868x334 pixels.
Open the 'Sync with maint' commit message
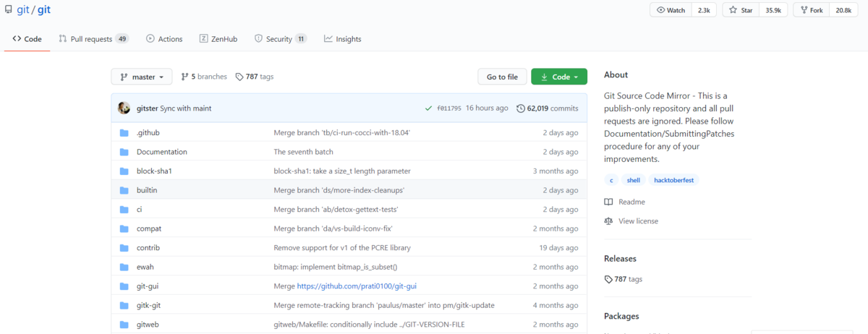[x=186, y=108]
